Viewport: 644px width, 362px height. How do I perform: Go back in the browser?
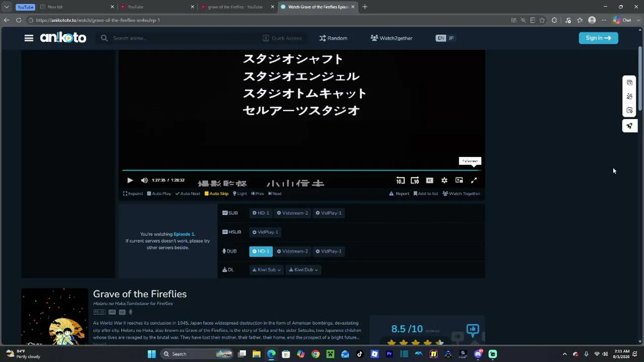coord(7,20)
